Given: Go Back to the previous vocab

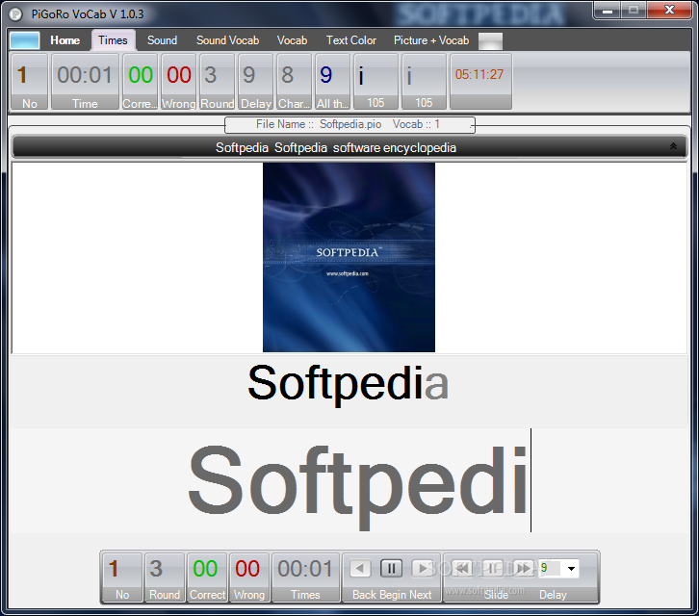Looking at the screenshot, I should (360, 568).
